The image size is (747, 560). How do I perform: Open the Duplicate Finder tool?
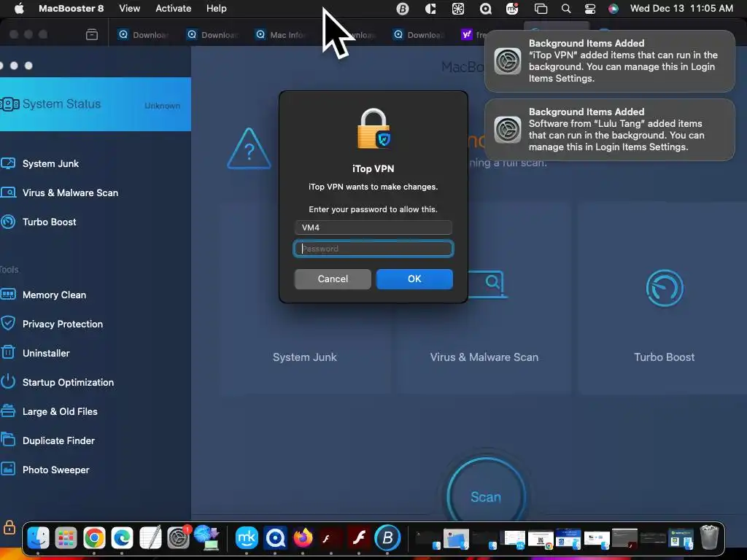(48, 440)
